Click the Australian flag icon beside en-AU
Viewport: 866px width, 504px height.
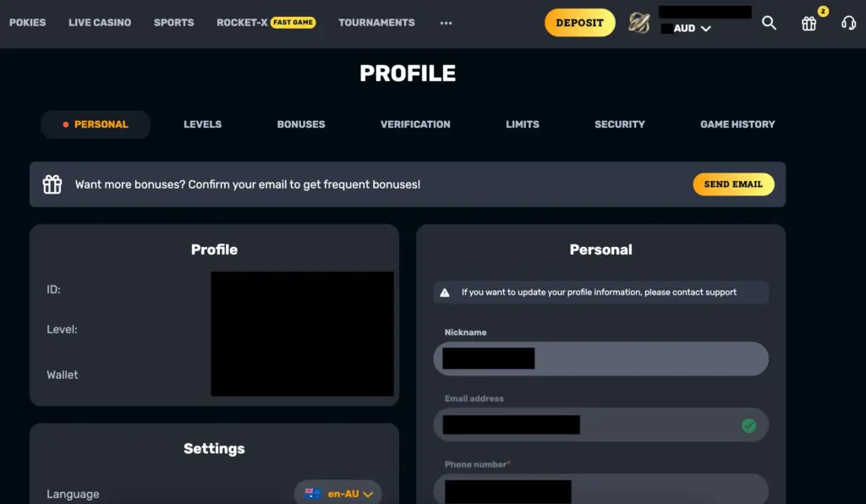[x=313, y=494]
